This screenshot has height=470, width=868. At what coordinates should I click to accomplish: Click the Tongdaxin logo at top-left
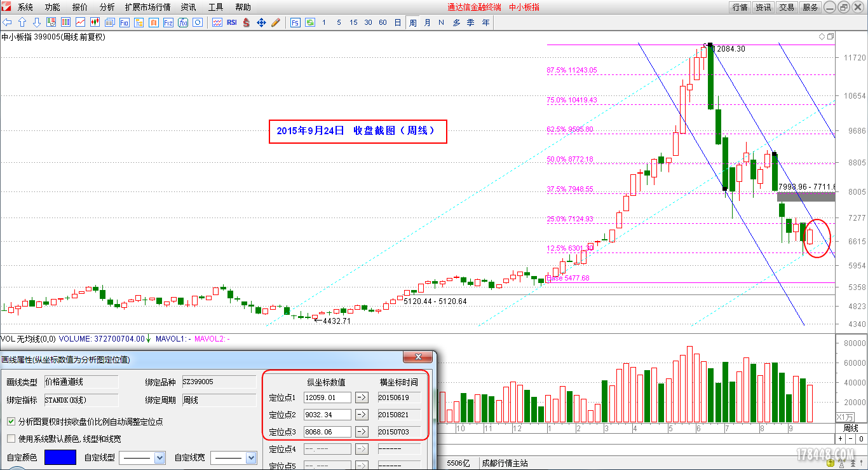pos(6,7)
